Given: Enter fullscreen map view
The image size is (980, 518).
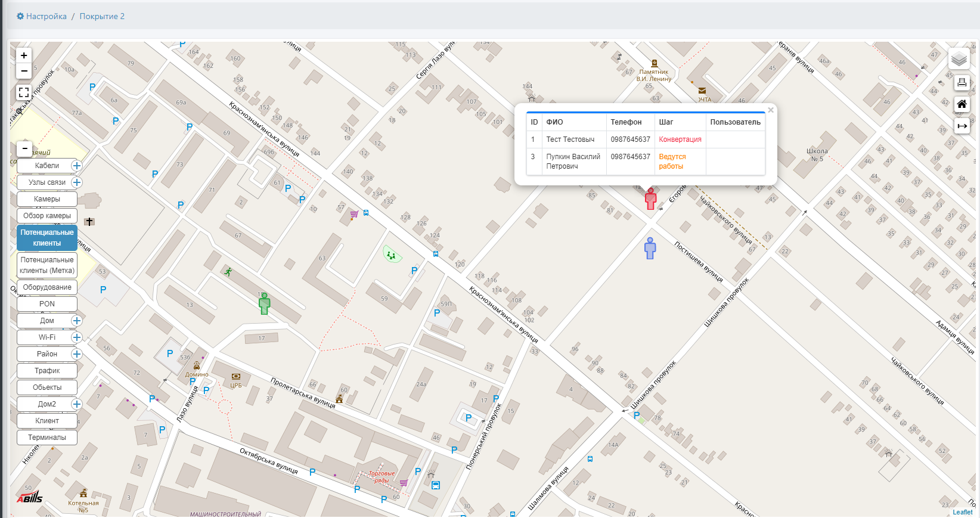Looking at the screenshot, I should [24, 92].
